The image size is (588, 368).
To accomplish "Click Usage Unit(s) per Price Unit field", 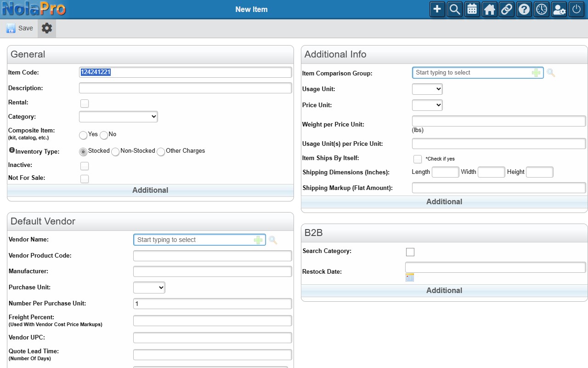I will pyautogui.click(x=499, y=144).
